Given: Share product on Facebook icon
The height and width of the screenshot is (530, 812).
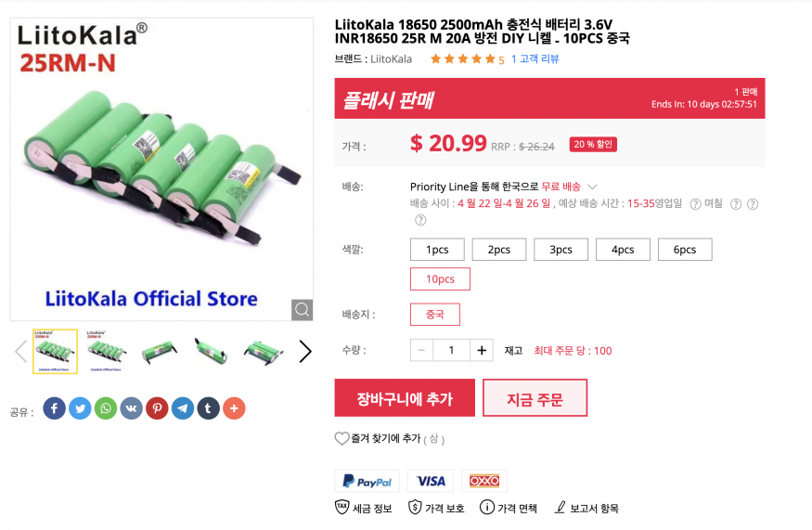Looking at the screenshot, I should (55, 408).
